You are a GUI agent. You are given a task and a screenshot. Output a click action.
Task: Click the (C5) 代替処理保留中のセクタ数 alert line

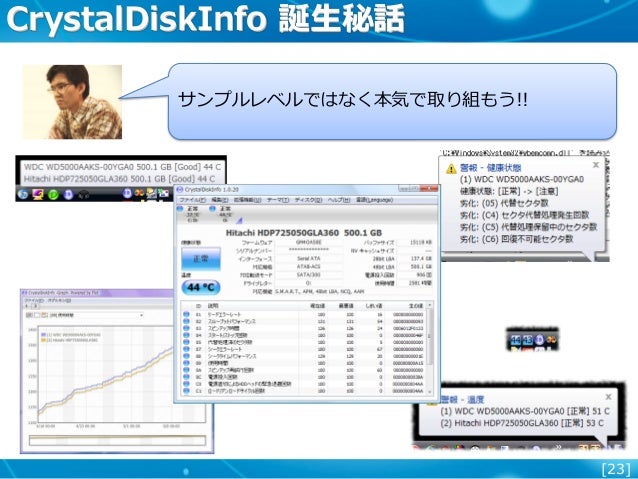[x=528, y=227]
